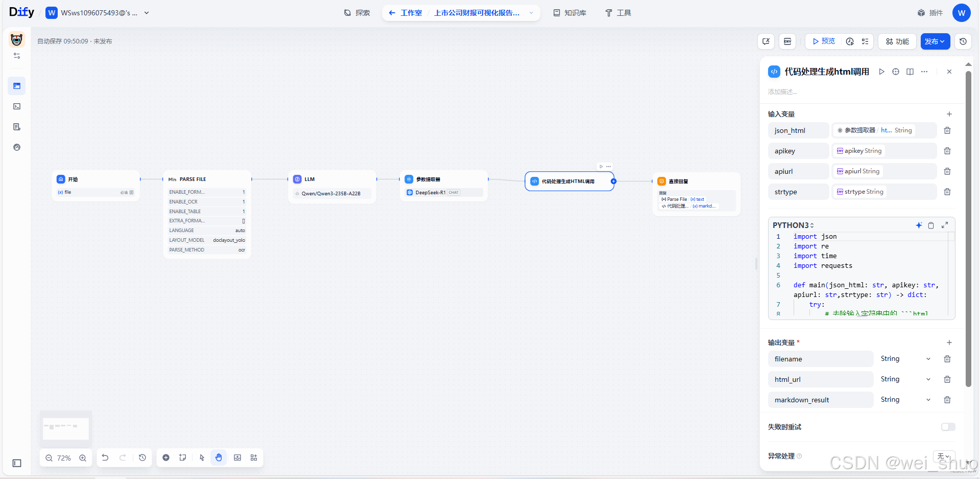
Task: Open the filename output type dropdown
Action: pyautogui.click(x=906, y=359)
